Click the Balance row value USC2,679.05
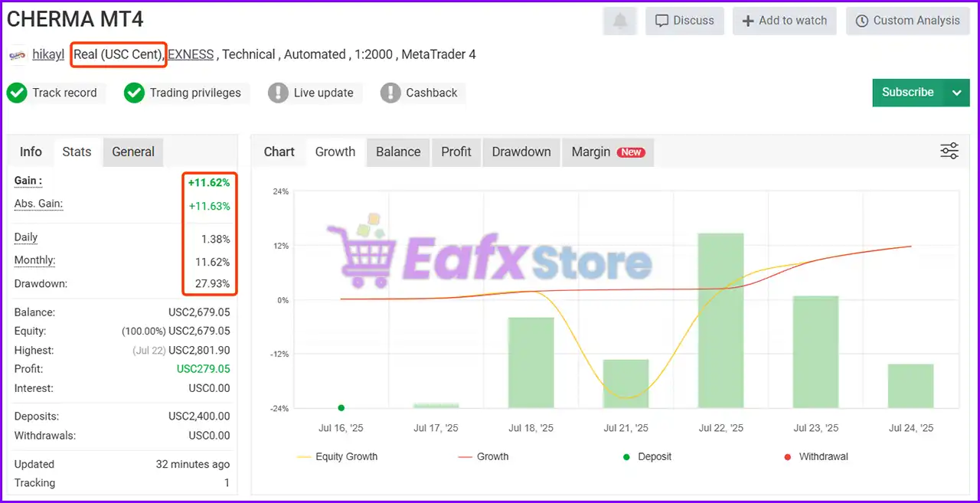The image size is (980, 503). (199, 312)
